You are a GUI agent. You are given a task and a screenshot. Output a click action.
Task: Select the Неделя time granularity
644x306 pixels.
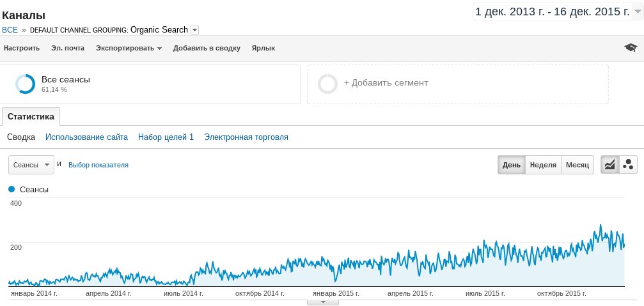(542, 165)
